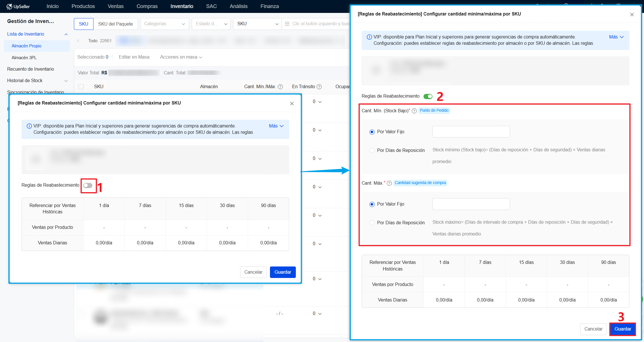Open the Estado dropdown filter
This screenshot has height=342, width=644.
(x=211, y=24)
